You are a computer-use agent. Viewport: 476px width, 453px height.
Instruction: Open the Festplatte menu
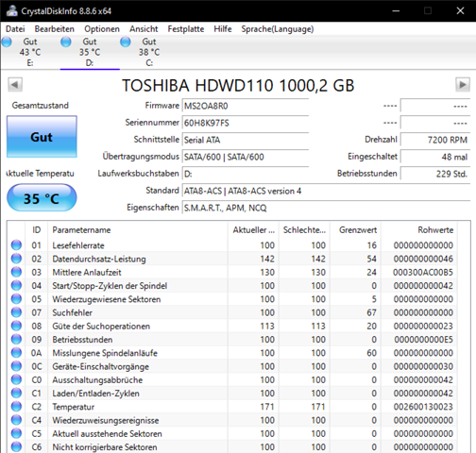(x=186, y=29)
